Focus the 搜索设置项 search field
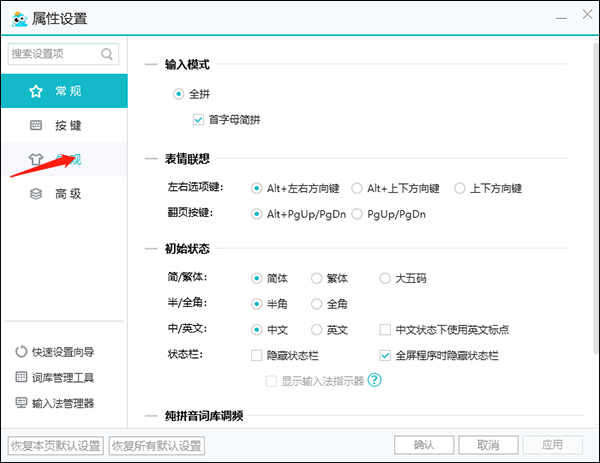Screen dimensions: 600x463 pyautogui.click(x=64, y=54)
